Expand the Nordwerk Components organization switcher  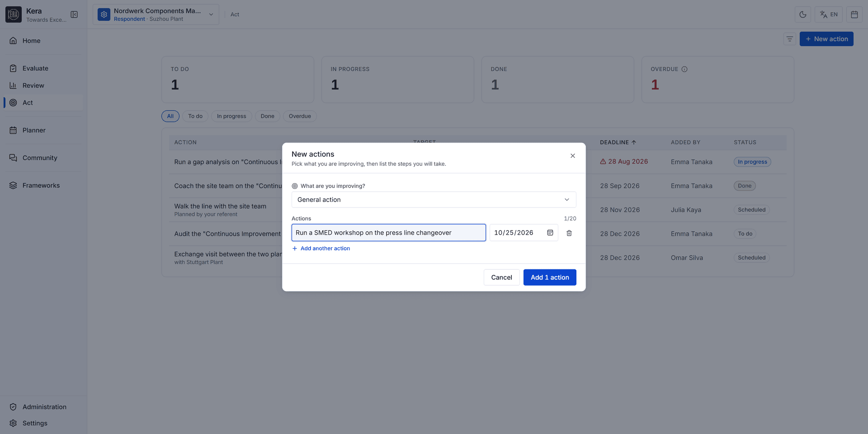click(x=156, y=14)
